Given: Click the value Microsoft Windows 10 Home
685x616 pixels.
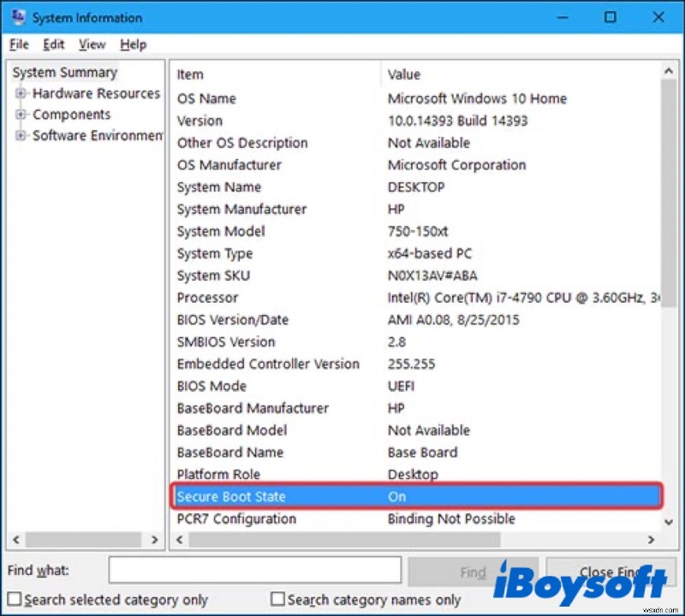Looking at the screenshot, I should click(477, 98).
